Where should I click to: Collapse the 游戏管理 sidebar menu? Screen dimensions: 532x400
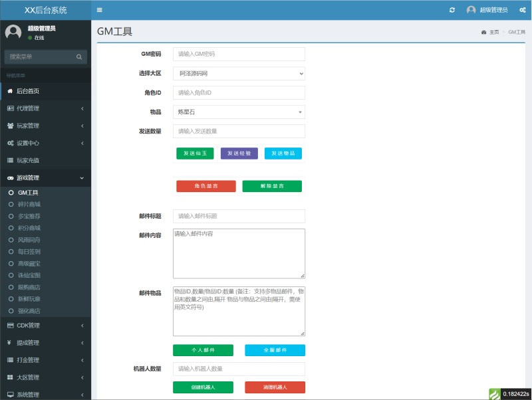[x=45, y=178]
